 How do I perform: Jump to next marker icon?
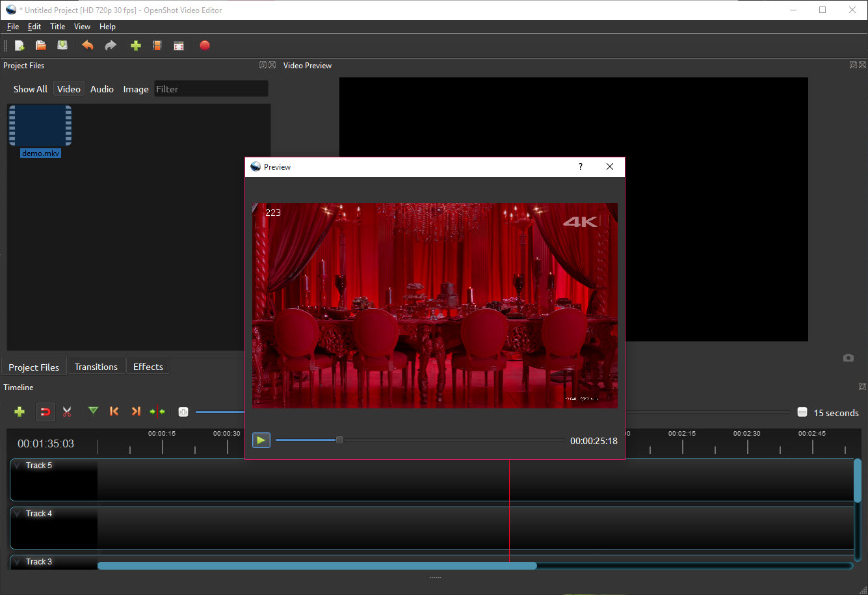136,411
